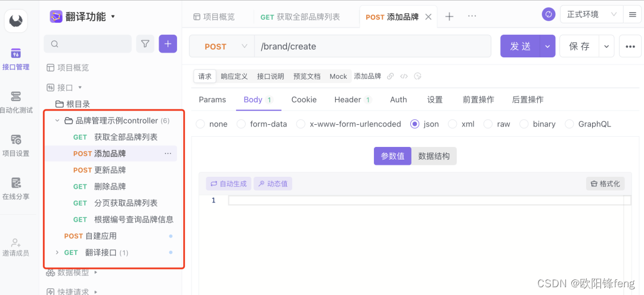Image resolution: width=644 pixels, height=295 pixels.
Task: Click the /brand/create URL field
Action: click(373, 46)
